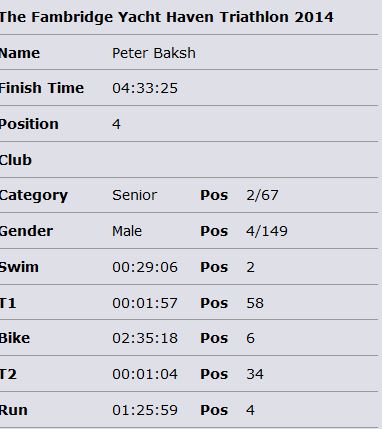The width and height of the screenshot is (382, 429).
Task: Click the overall Position value 4
Action: point(116,124)
